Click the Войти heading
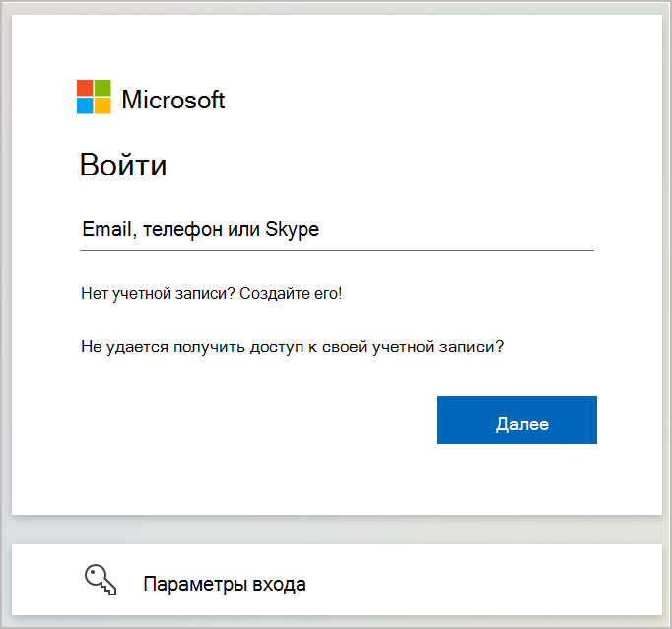 point(123,165)
